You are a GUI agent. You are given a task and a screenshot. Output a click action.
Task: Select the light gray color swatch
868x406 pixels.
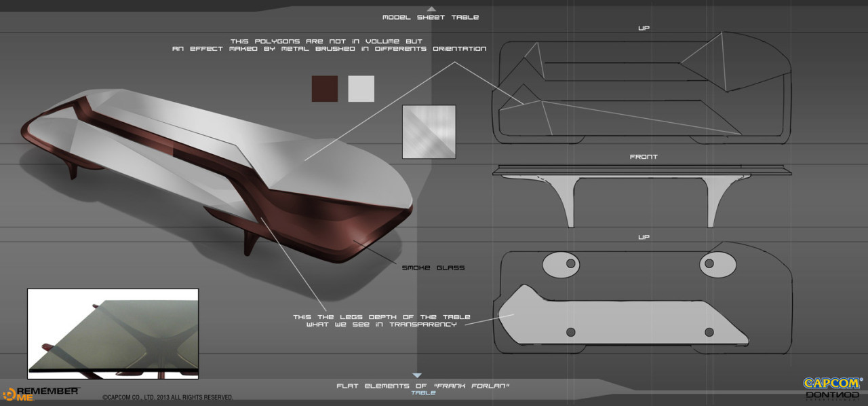(361, 88)
